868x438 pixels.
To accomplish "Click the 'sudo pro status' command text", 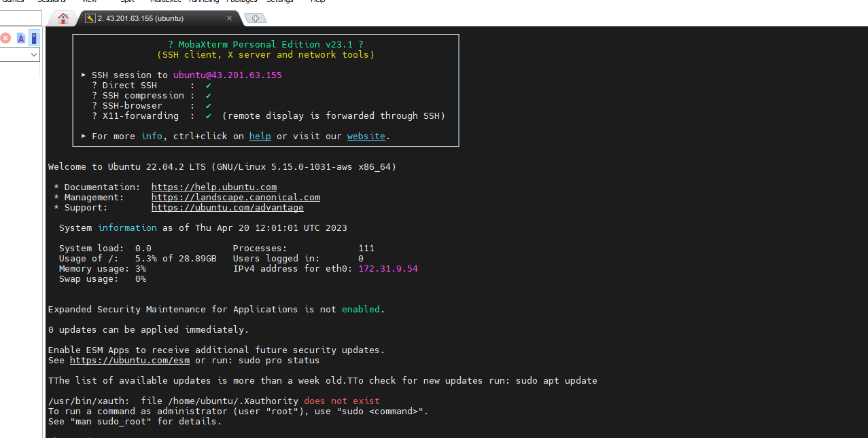I will (279, 360).
